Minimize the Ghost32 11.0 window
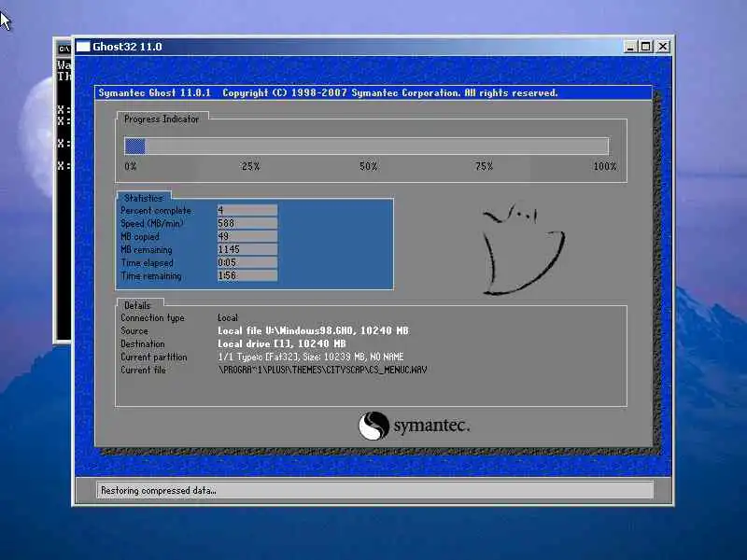The image size is (747, 560). coord(629,47)
